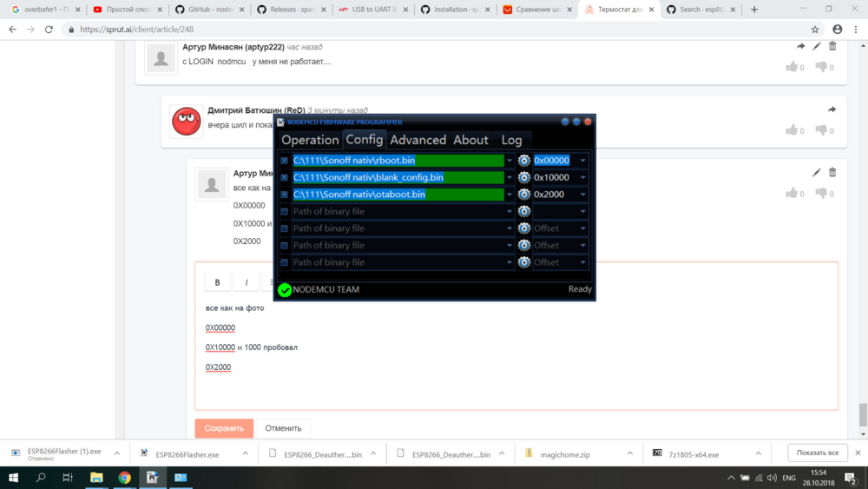Click the browser address bar URL

point(137,30)
